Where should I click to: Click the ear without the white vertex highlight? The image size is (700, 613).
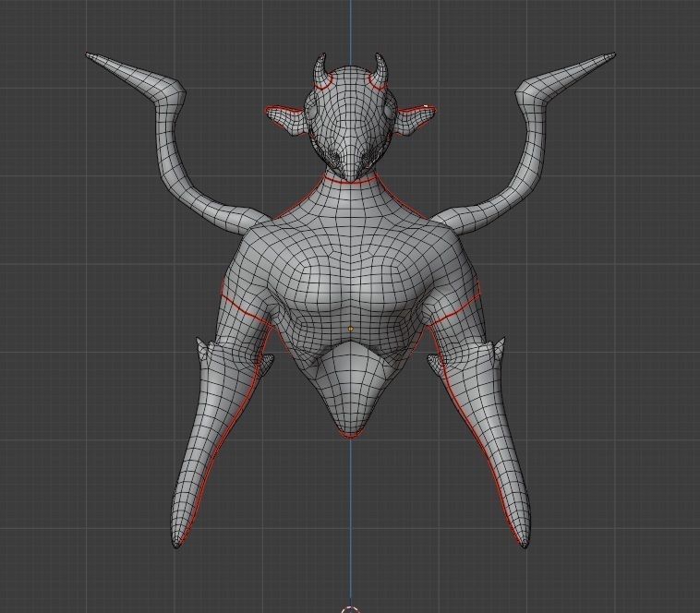[286, 120]
